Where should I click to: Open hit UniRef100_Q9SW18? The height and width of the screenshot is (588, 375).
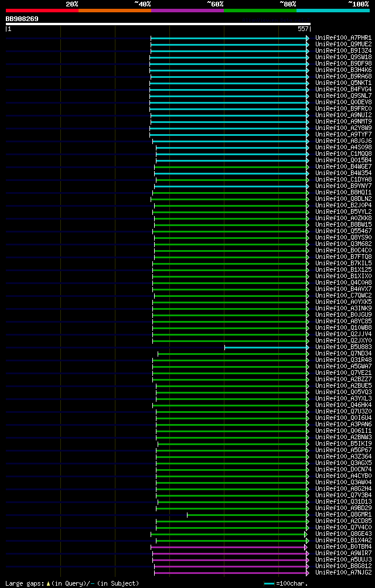[x=343, y=57]
